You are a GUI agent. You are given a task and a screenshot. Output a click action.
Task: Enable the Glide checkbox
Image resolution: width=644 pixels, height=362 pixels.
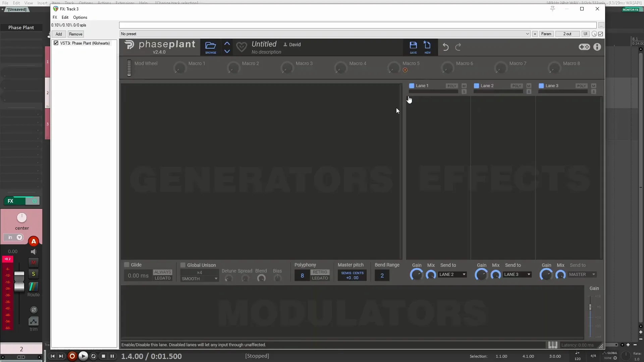coord(126,265)
